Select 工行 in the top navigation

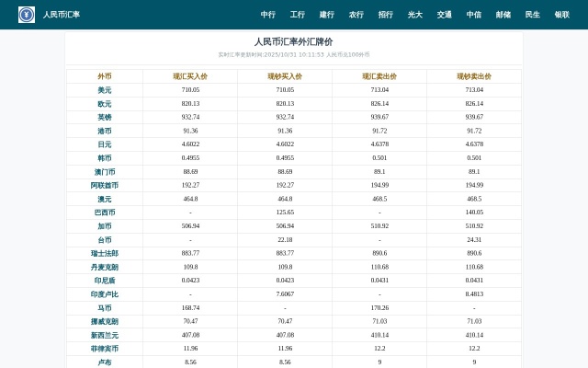298,15
